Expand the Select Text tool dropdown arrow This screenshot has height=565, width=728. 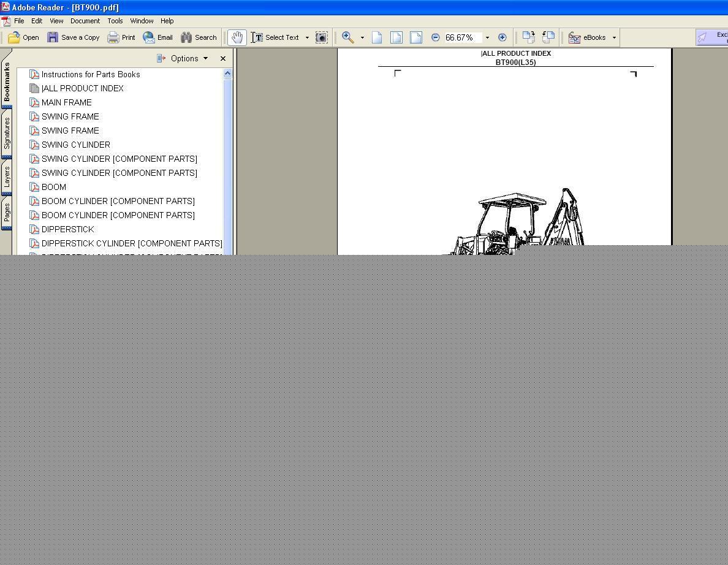(x=307, y=37)
